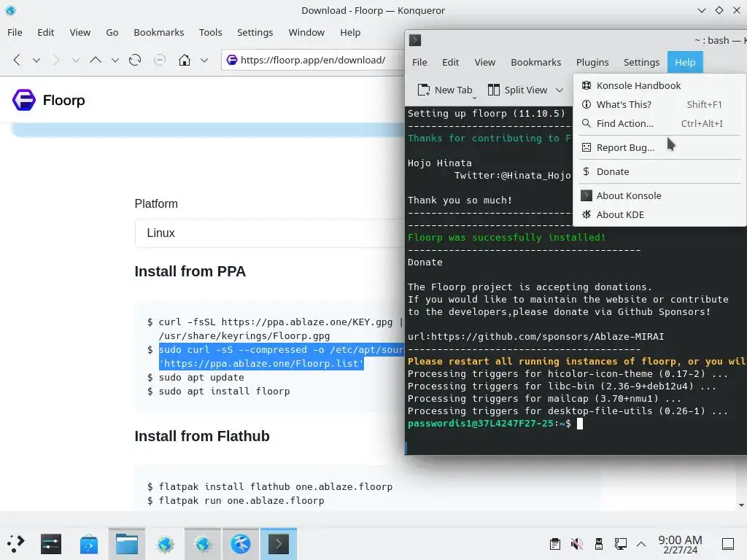Open Konqueror Bookmarks menu
This screenshot has height=560, width=747.
click(x=158, y=32)
